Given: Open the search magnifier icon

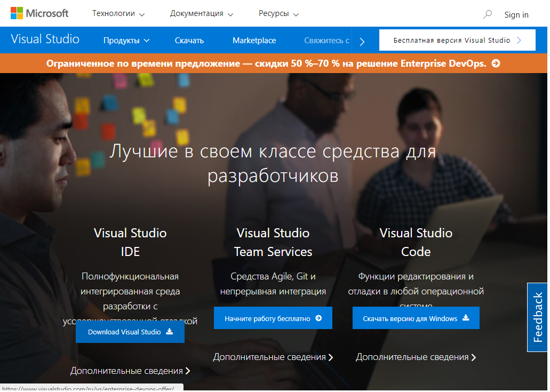Looking at the screenshot, I should [x=487, y=14].
